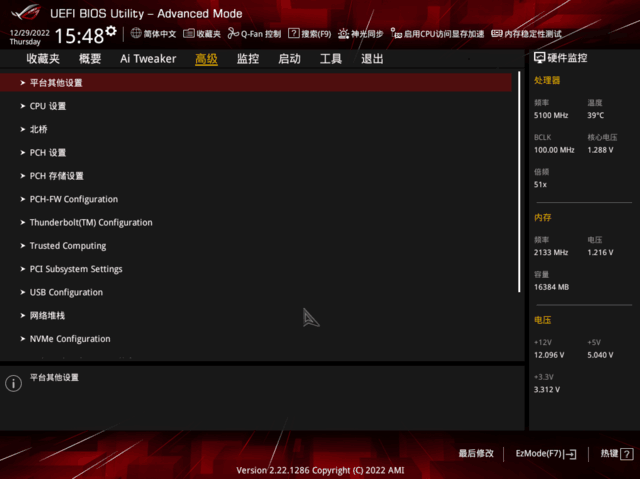Click the 硬件监控 monitor icon
640x479 pixels.
coord(540,58)
